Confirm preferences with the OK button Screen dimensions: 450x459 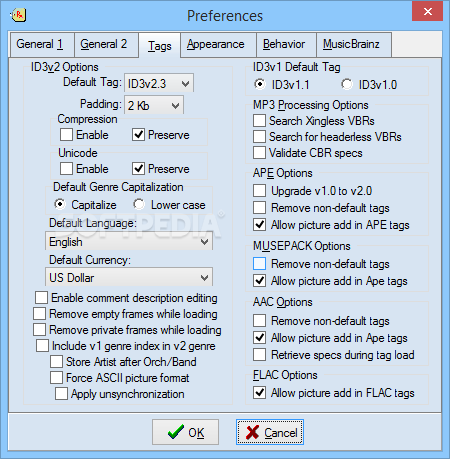pos(185,432)
